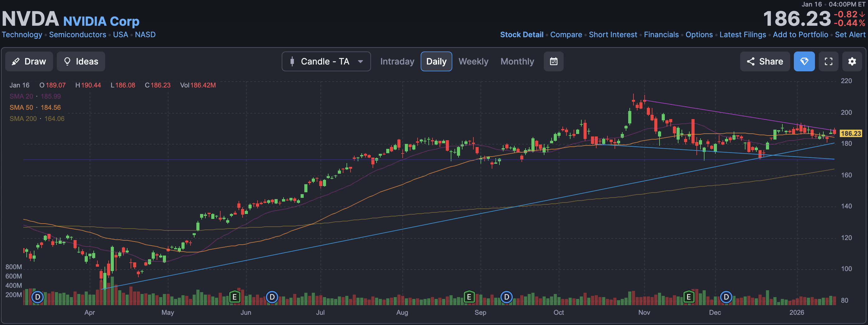Open the Technology sector link
The width and height of the screenshot is (868, 325).
[22, 35]
